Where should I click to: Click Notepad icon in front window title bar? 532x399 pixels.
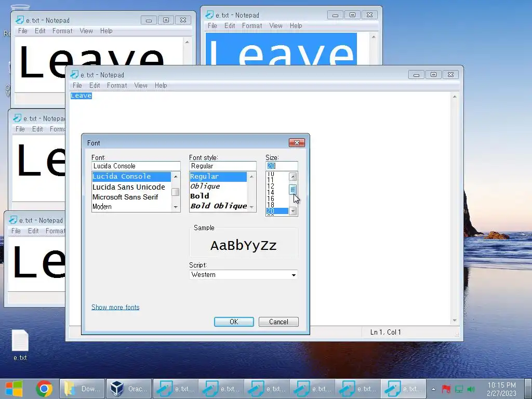click(74, 75)
